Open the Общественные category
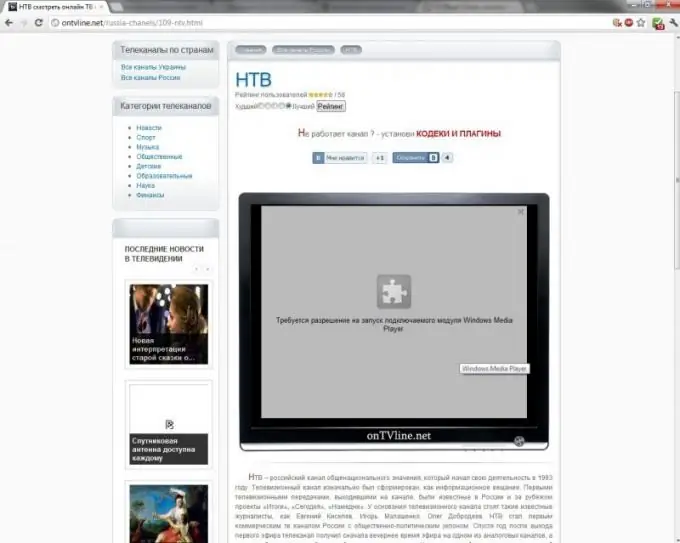The height and width of the screenshot is (543, 680). (159, 157)
